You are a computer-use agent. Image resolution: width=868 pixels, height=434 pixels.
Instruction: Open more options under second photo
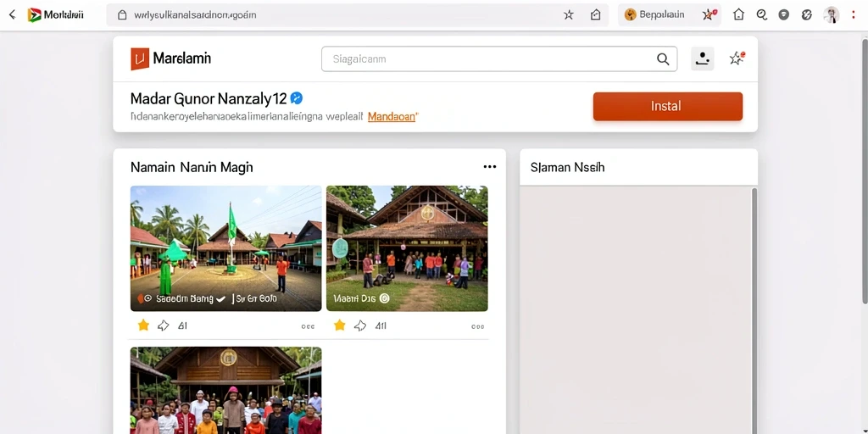478,326
